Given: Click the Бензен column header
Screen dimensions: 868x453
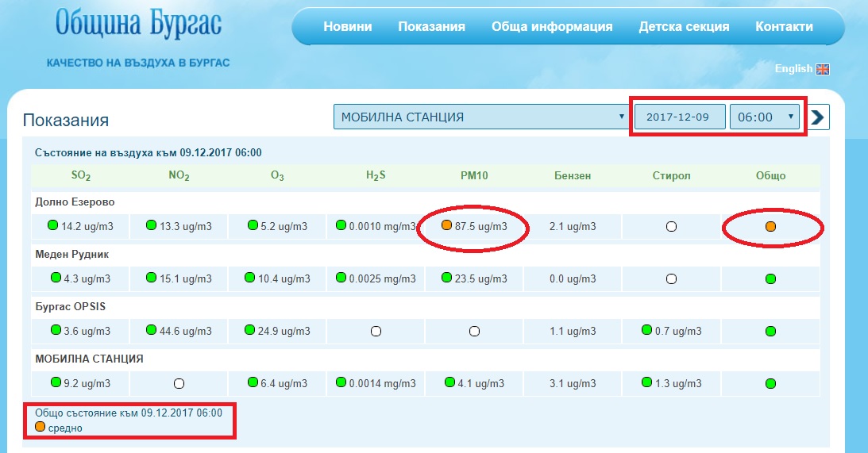Looking at the screenshot, I should (573, 176).
